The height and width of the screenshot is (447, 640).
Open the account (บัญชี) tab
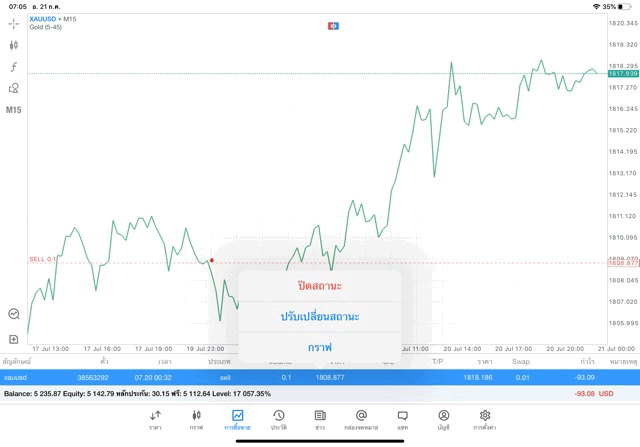point(443,419)
